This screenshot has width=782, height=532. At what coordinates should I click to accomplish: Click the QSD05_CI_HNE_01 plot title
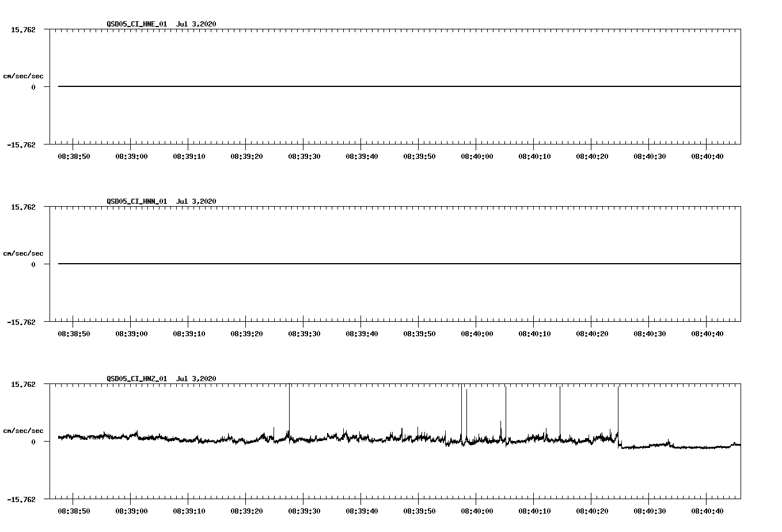coord(161,24)
